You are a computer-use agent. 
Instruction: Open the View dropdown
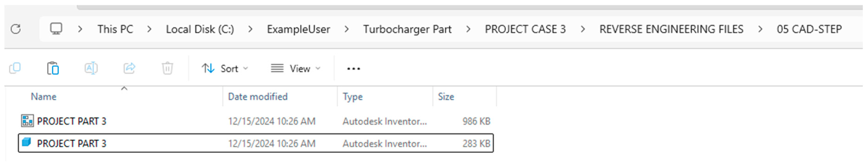click(x=296, y=69)
